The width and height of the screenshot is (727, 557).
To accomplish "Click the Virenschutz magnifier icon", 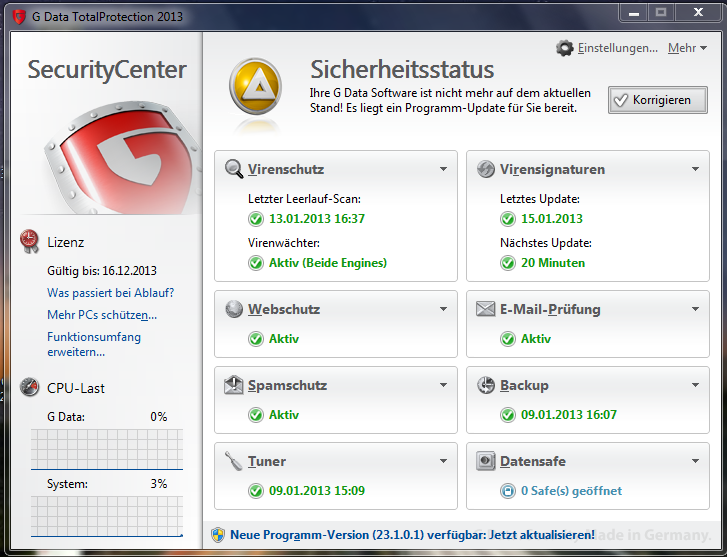I will coord(233,169).
